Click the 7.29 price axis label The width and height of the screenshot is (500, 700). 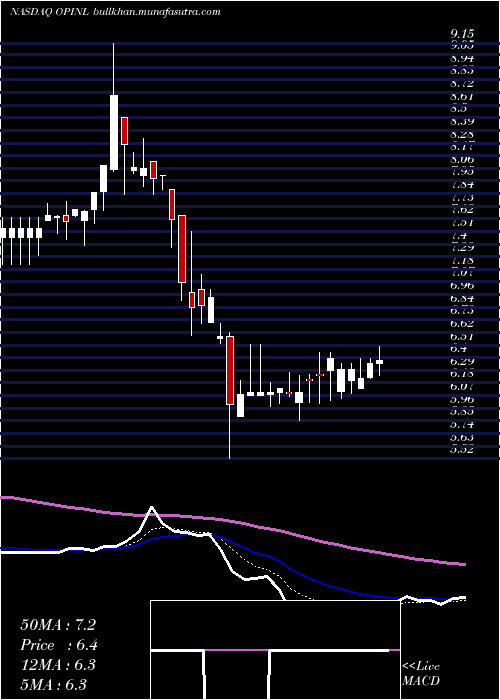(462, 248)
